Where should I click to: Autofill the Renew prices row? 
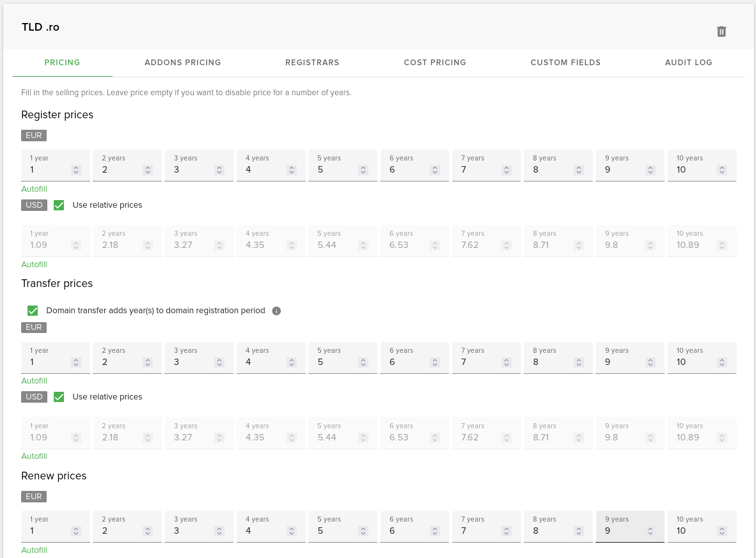click(x=34, y=550)
